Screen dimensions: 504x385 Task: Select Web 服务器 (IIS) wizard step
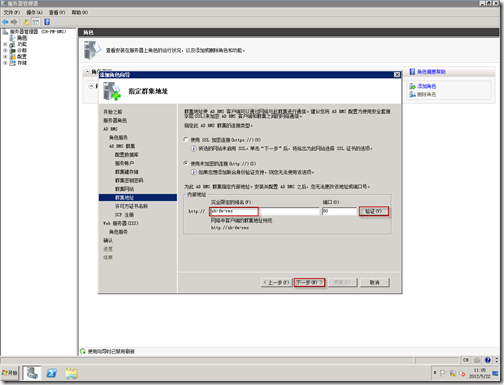[121, 223]
